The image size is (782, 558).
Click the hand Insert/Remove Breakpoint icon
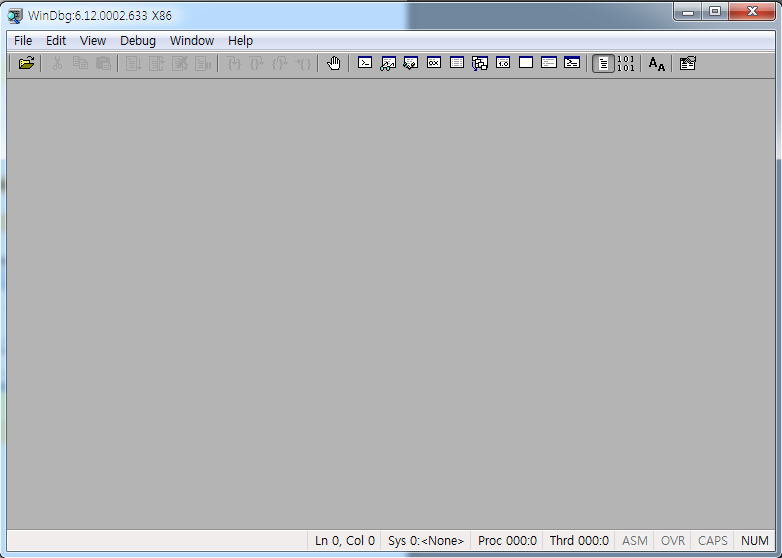(334, 63)
